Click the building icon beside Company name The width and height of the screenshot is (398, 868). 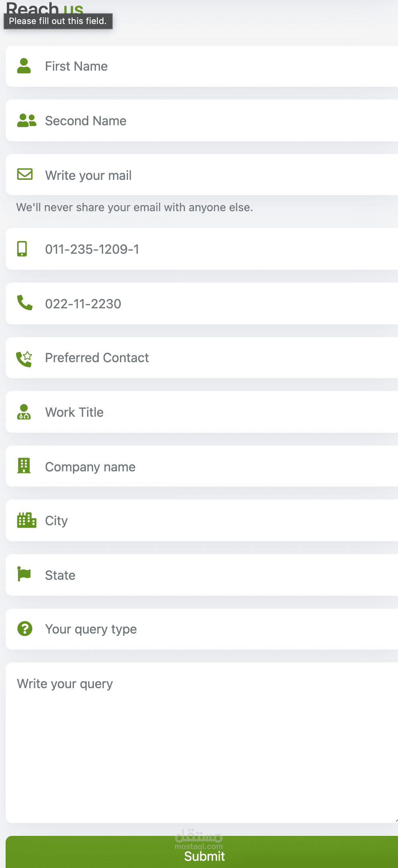tap(24, 466)
